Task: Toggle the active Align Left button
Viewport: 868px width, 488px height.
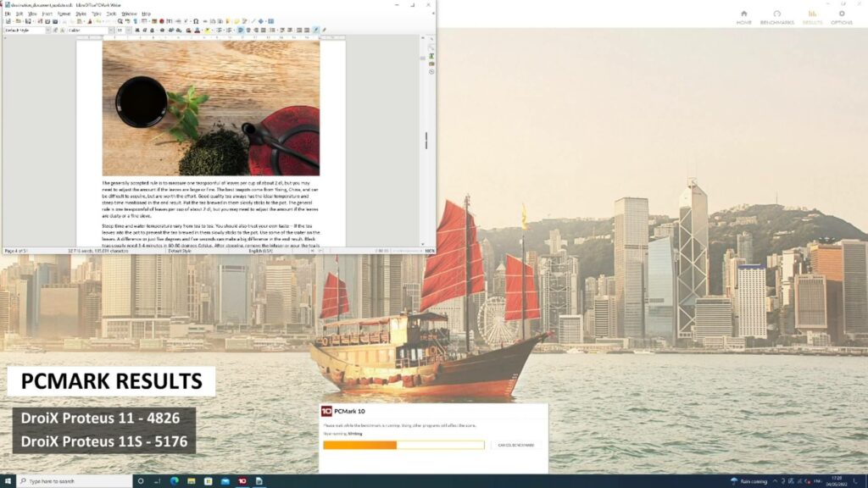Action: click(240, 30)
